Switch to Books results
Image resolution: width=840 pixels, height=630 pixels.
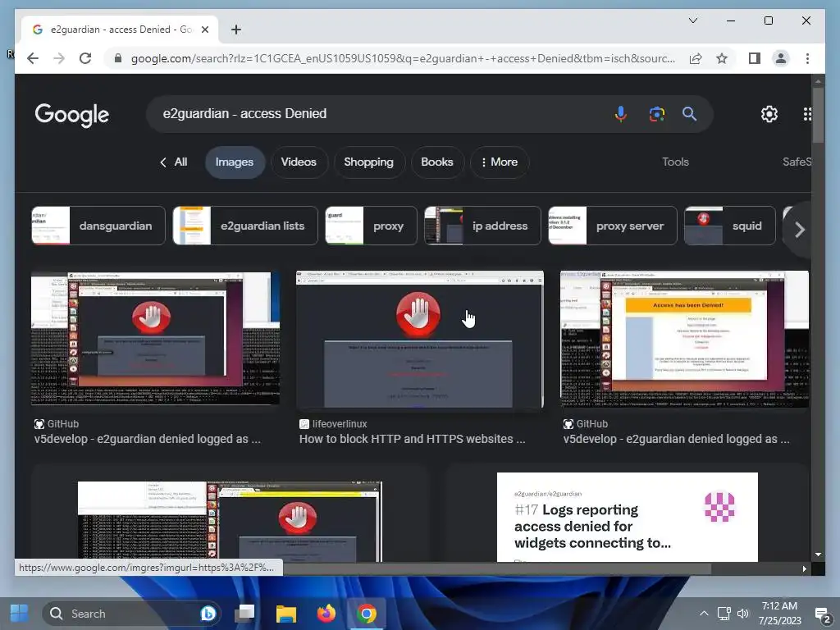point(436,162)
